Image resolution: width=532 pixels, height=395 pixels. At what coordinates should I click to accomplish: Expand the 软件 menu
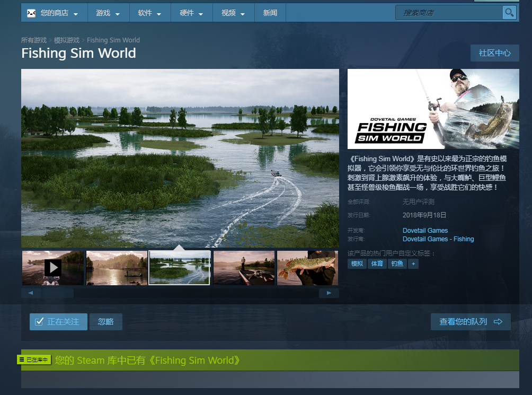[150, 13]
